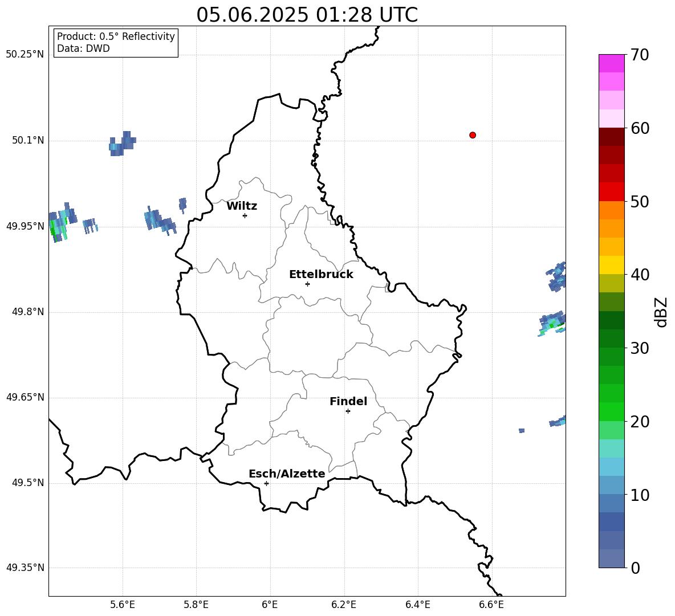Click the 40 tick on colorbar

[x=640, y=275]
